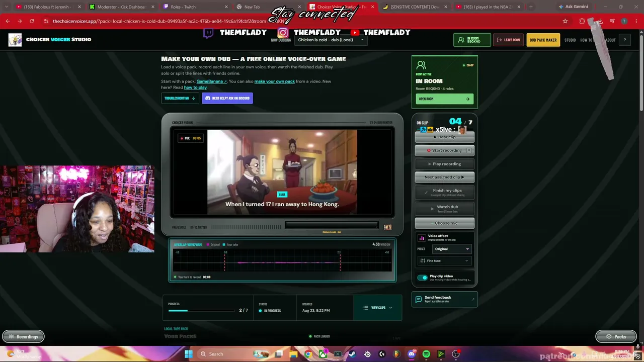This screenshot has height=362, width=644.
Task: Switch to the Moderator - Kick Dashboard tab
Action: click(x=121, y=7)
